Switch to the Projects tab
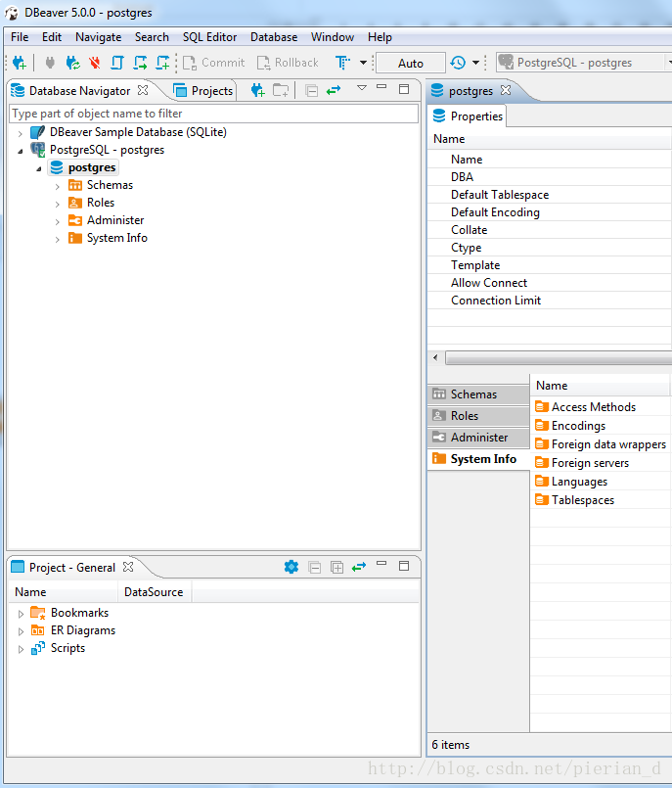The height and width of the screenshot is (788, 672). click(x=203, y=90)
